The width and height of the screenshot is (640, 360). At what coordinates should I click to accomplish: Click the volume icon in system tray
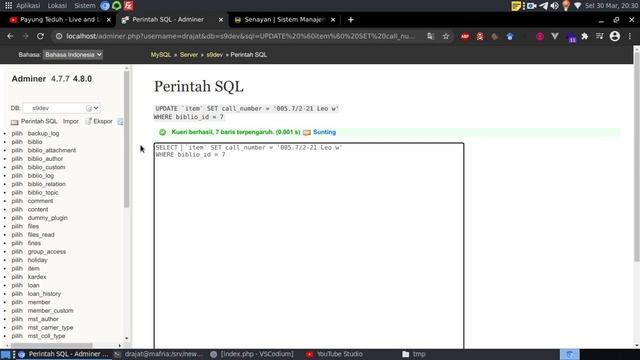(554, 5)
